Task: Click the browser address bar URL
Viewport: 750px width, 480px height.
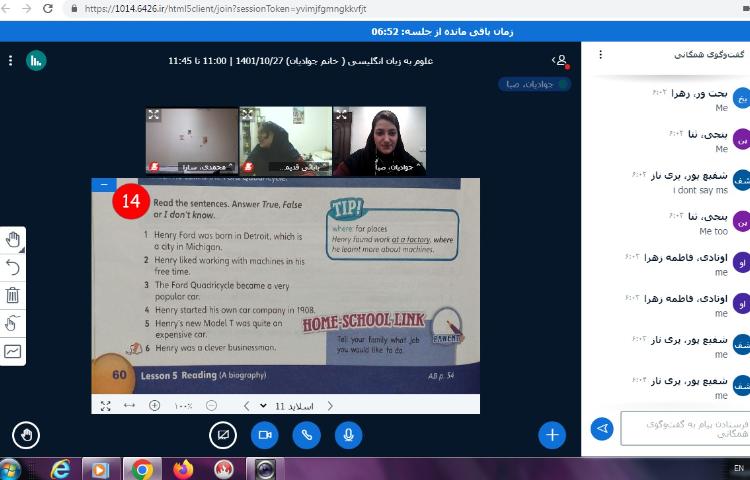Action: 225,9
